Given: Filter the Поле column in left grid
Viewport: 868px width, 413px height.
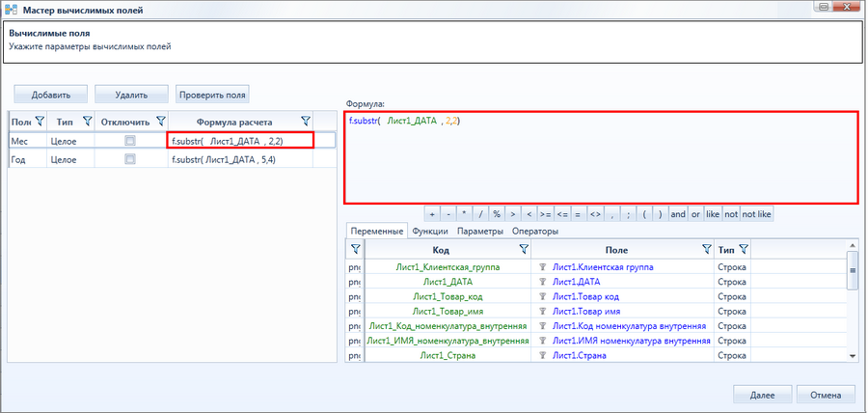Looking at the screenshot, I should tap(39, 122).
